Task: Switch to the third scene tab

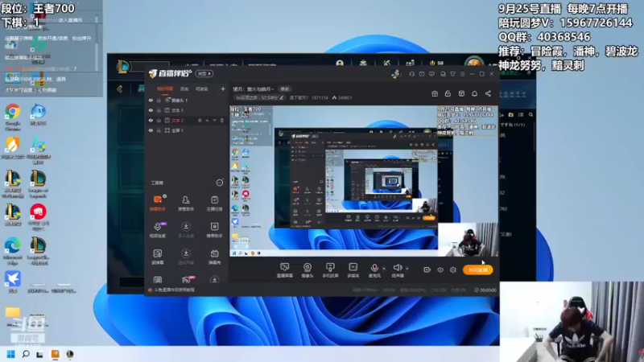Action: (x=202, y=88)
